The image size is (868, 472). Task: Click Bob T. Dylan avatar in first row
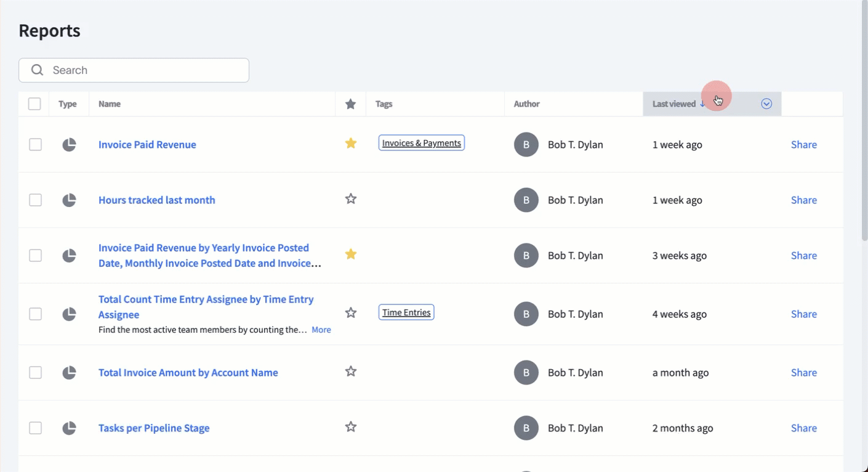(x=526, y=145)
